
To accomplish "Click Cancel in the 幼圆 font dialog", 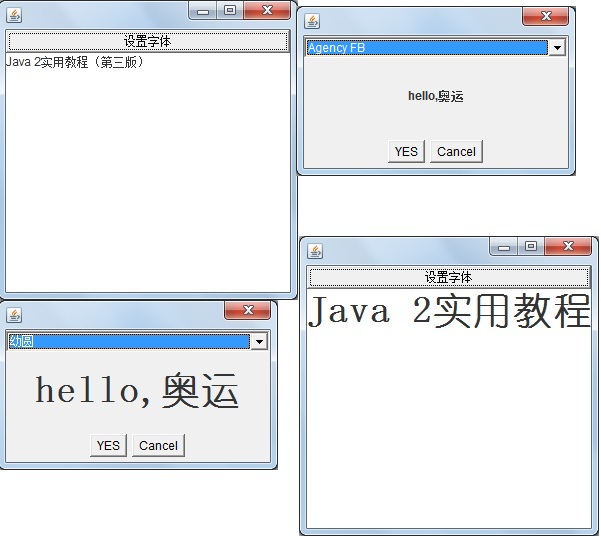I will (x=158, y=446).
